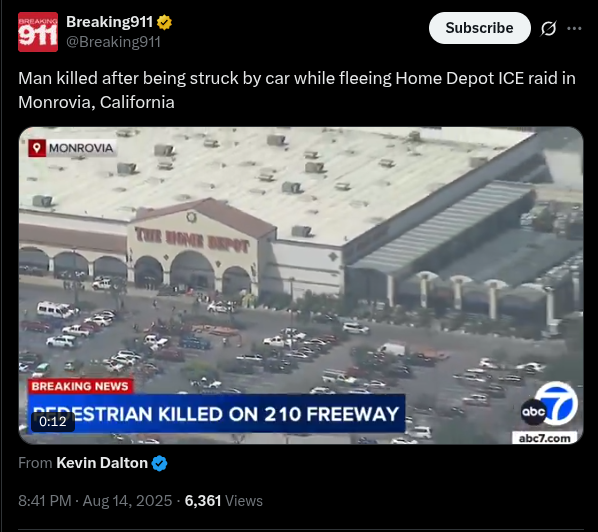
Task: Click the 0:12 video duration badge
Action: [53, 421]
